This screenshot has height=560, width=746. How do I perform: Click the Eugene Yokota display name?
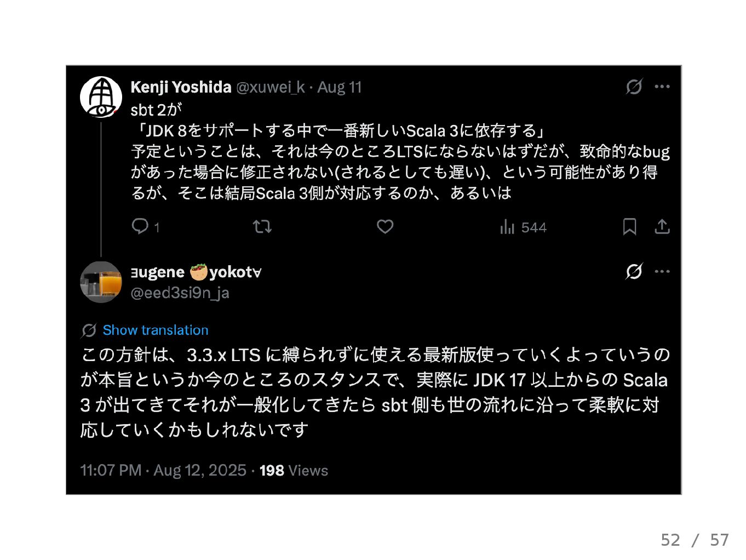[196, 272]
